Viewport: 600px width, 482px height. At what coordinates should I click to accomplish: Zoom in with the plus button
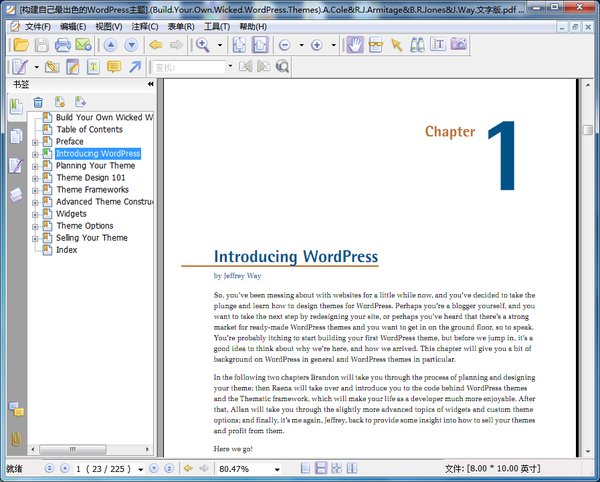click(x=316, y=45)
